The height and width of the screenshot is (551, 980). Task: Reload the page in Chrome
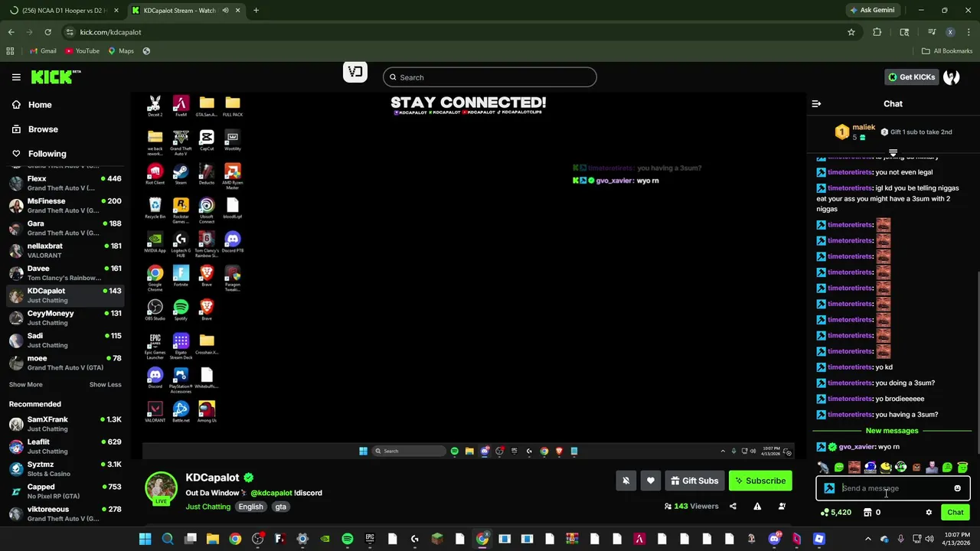[x=47, y=32]
